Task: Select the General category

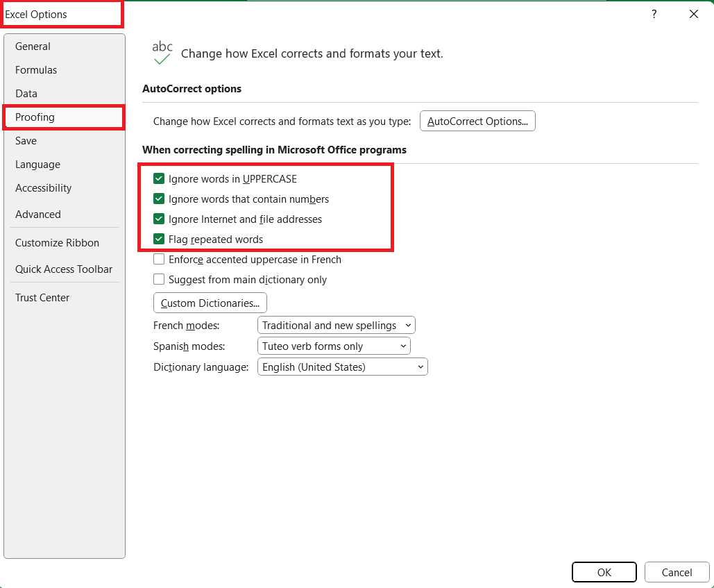Action: pyautogui.click(x=65, y=47)
